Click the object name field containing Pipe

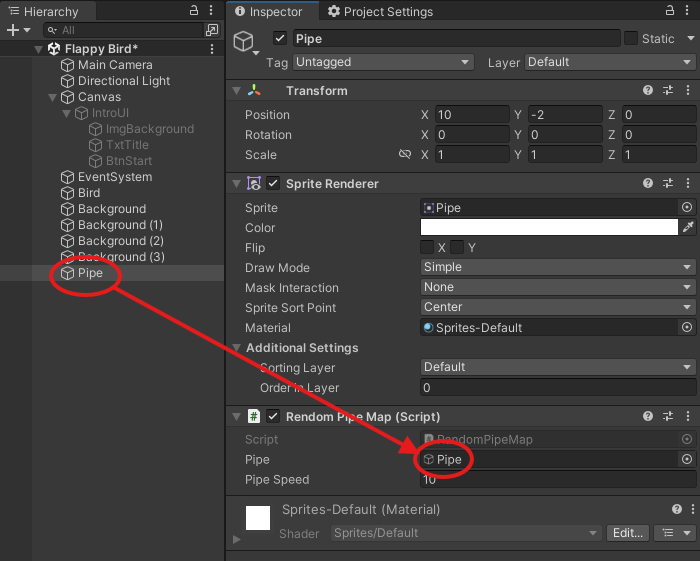point(457,38)
